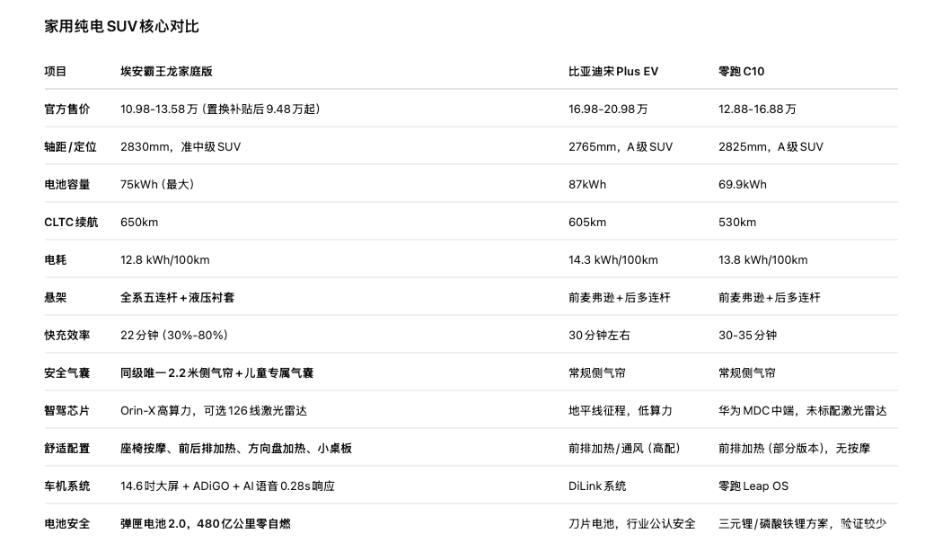Select the 零跑C10 column header
This screenshot has width=925, height=560.
[x=742, y=72]
